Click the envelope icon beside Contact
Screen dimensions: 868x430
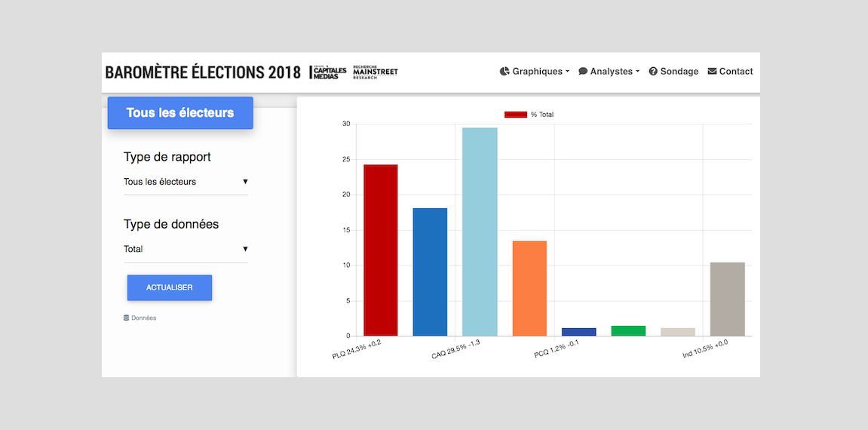coord(712,72)
